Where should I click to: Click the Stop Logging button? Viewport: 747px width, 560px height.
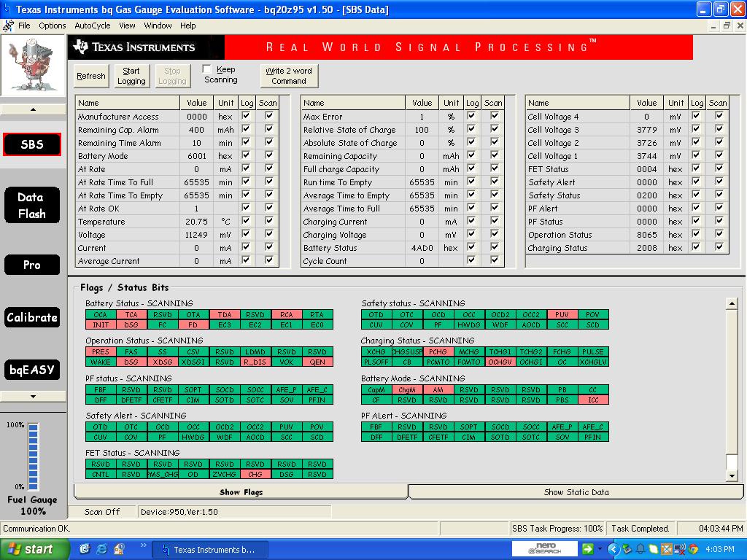tap(172, 76)
